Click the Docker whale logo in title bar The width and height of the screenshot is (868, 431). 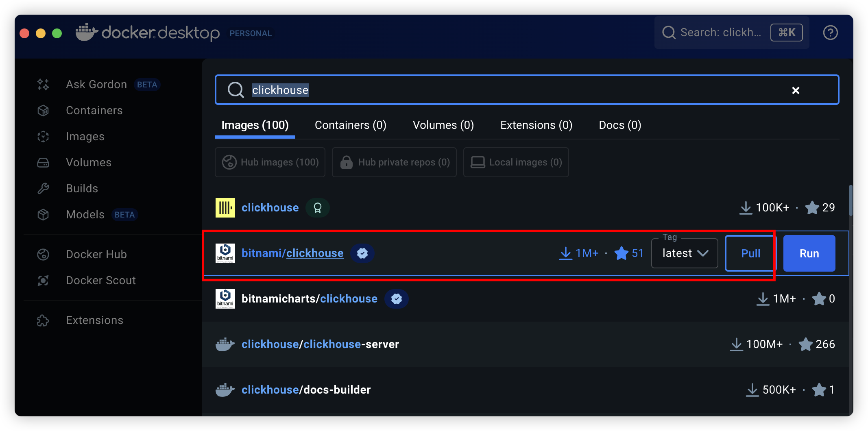point(87,32)
